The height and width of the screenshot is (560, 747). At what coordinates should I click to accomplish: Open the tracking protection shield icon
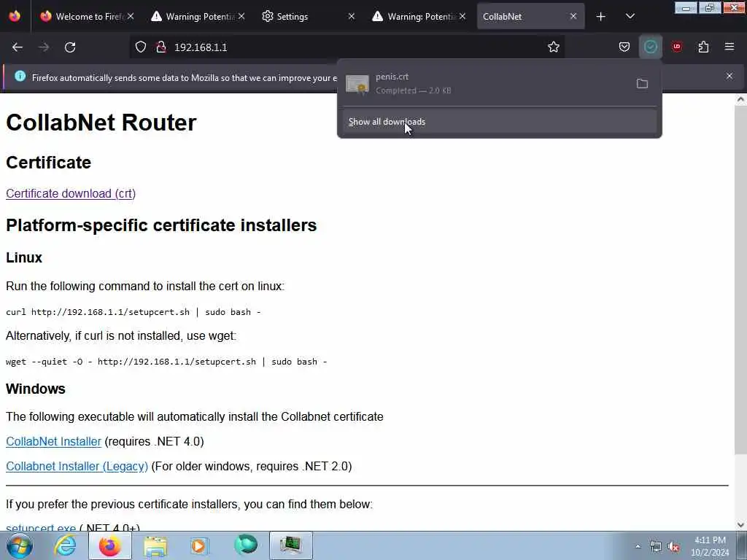point(141,47)
